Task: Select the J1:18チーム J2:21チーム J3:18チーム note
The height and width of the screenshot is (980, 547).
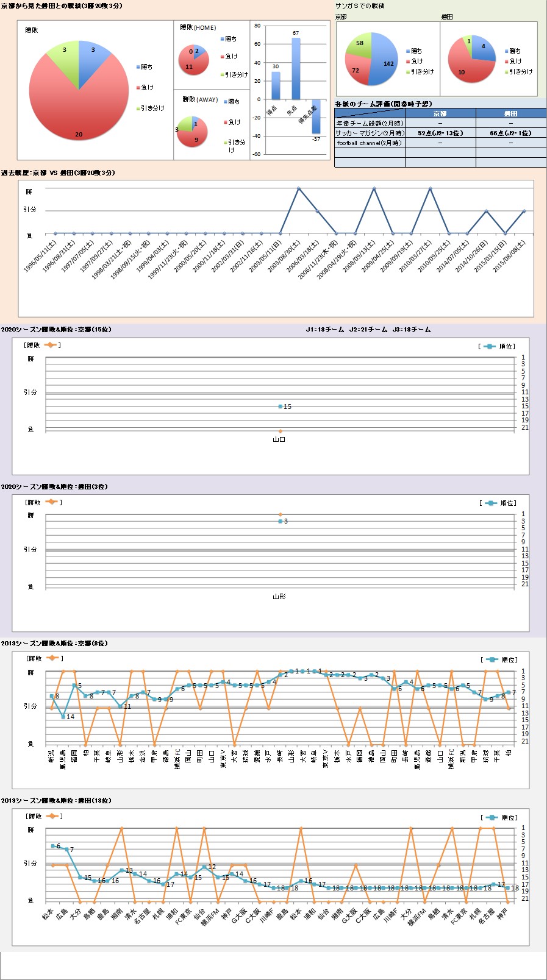Action: 368,330
